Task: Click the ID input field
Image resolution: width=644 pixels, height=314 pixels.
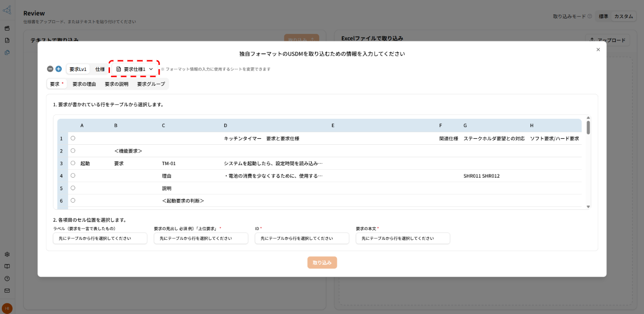Action: pyautogui.click(x=302, y=238)
